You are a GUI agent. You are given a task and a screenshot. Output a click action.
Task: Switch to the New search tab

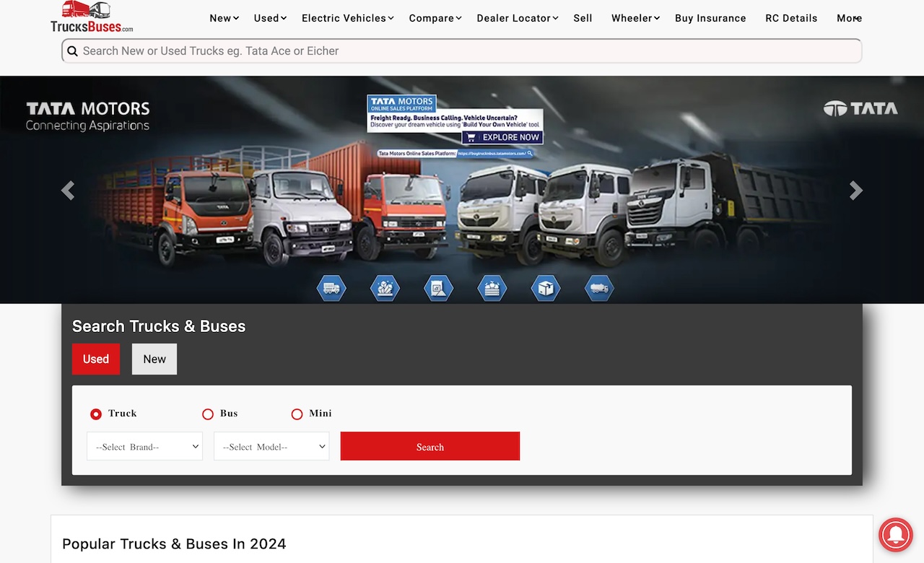[154, 359]
